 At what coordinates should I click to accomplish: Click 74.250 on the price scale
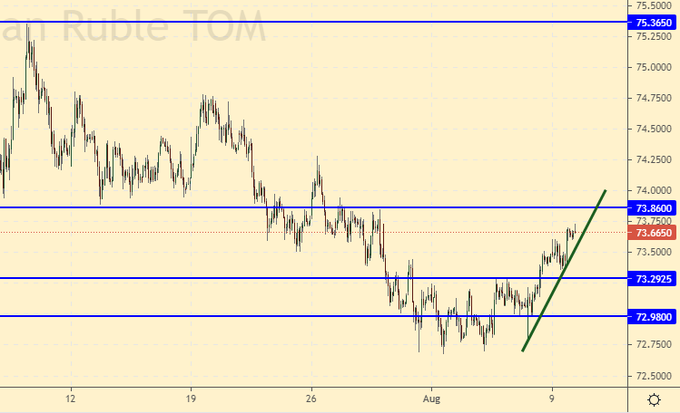[651, 160]
